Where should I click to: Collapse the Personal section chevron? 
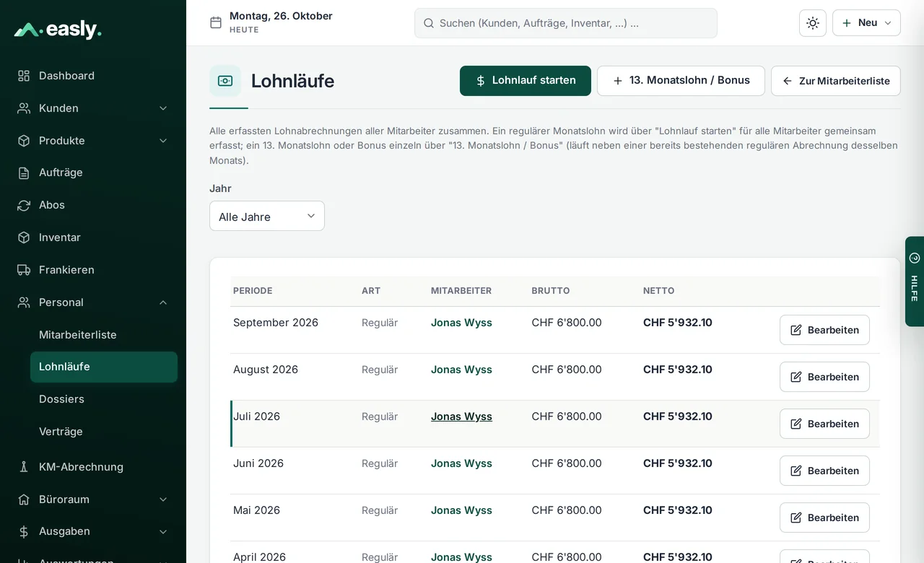pyautogui.click(x=163, y=302)
